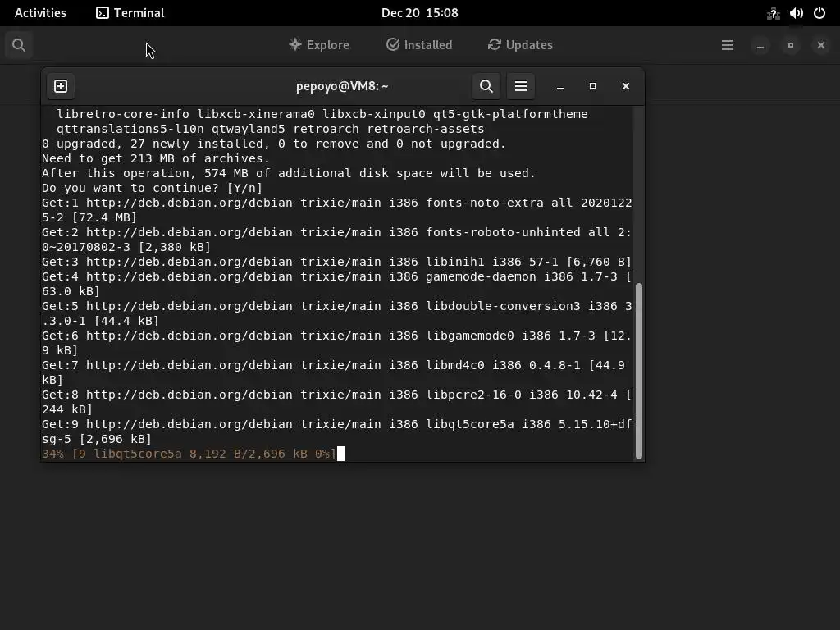Click the Get:8 libpcre2-16-0 line

pyautogui.click(x=336, y=402)
